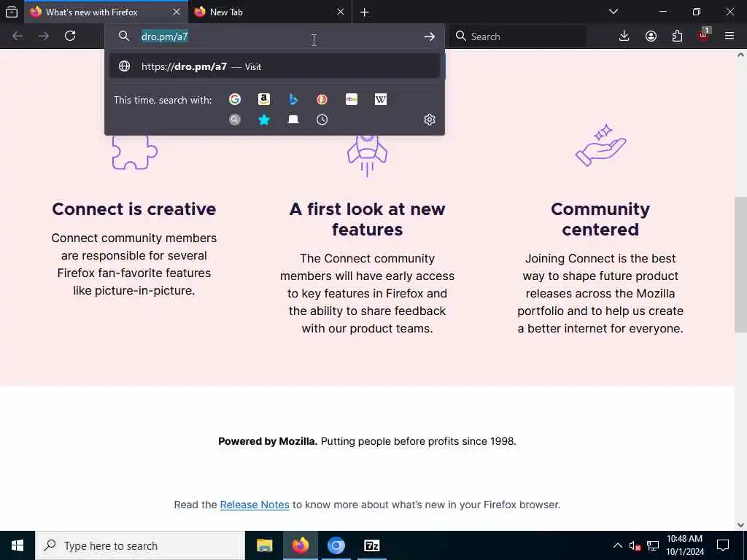Open the Firefox account menu
The width and height of the screenshot is (747, 560).
pos(651,36)
